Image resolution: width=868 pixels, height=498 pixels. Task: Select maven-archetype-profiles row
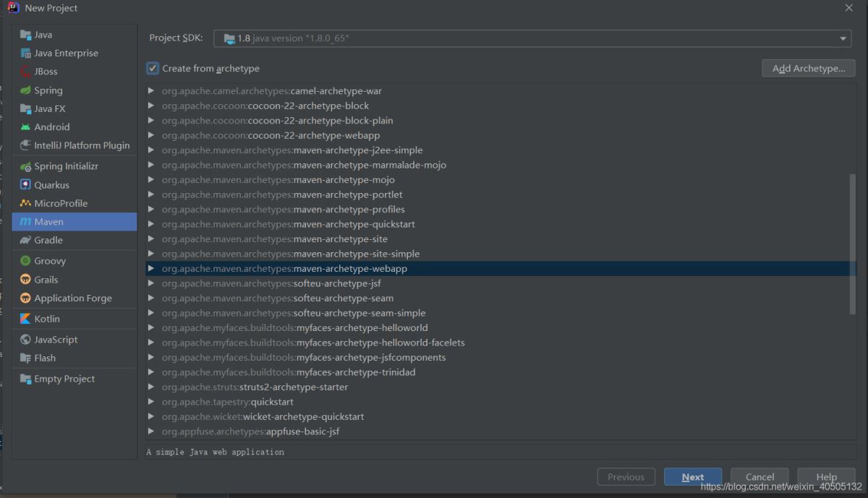coord(501,210)
